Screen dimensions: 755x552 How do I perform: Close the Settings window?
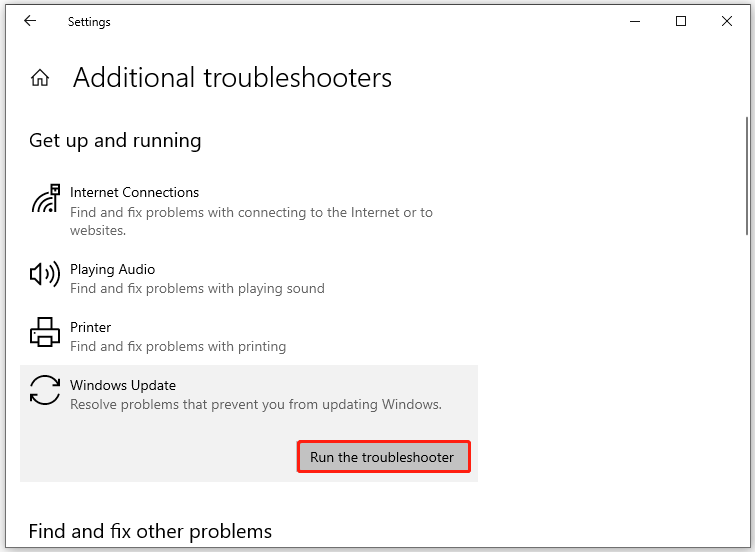(x=727, y=21)
